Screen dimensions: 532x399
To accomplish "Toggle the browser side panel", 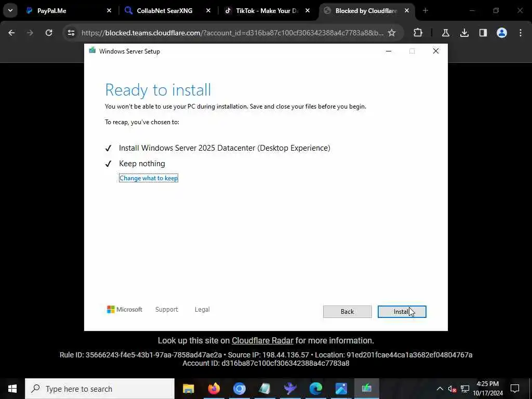I will pos(483,33).
